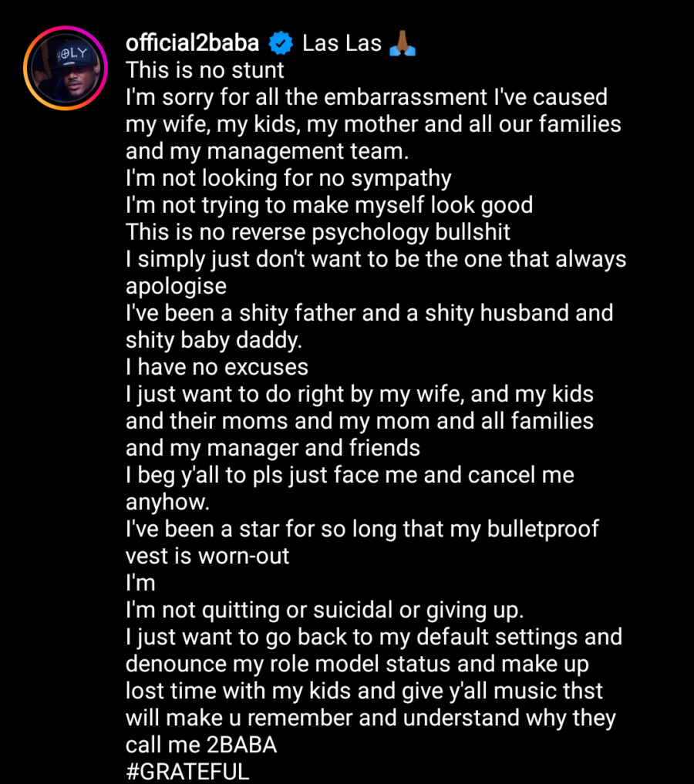Click the word 'apologise' in the caption

[176, 287]
